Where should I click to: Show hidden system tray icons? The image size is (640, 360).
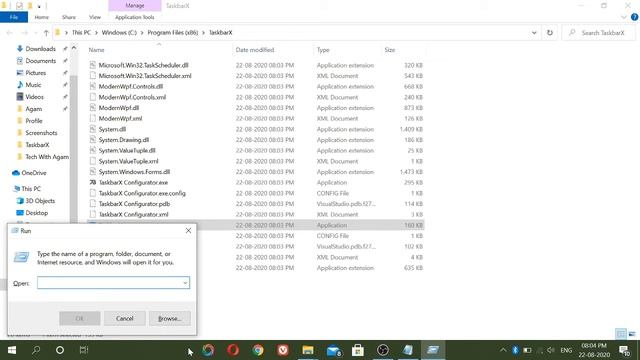[x=503, y=350]
